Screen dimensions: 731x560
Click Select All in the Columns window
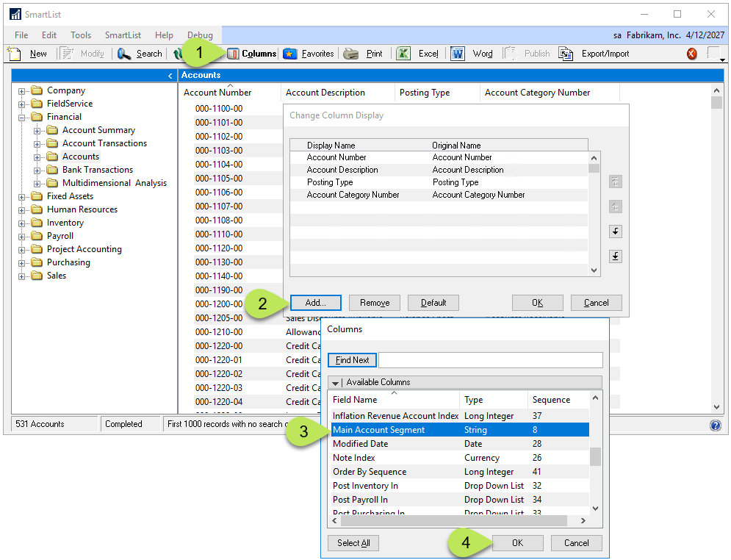point(353,542)
